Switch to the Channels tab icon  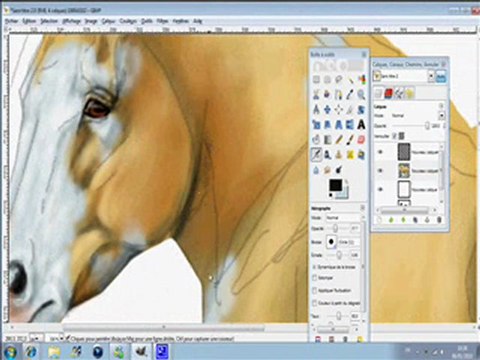[389, 94]
